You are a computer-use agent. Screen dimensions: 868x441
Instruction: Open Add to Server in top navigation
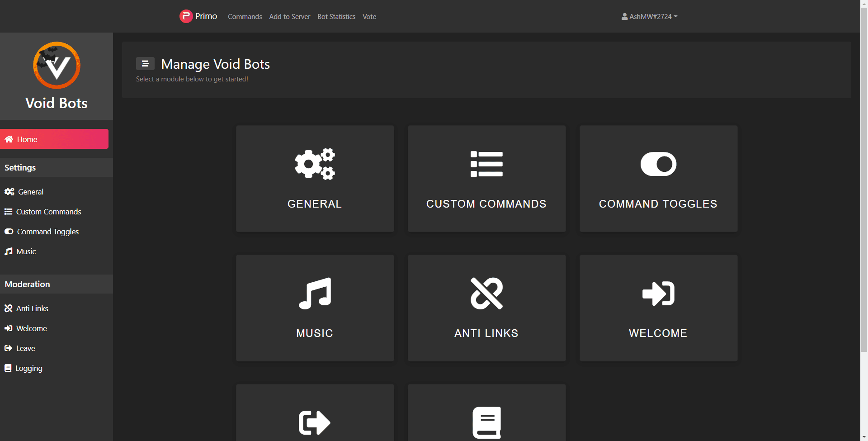click(x=290, y=16)
